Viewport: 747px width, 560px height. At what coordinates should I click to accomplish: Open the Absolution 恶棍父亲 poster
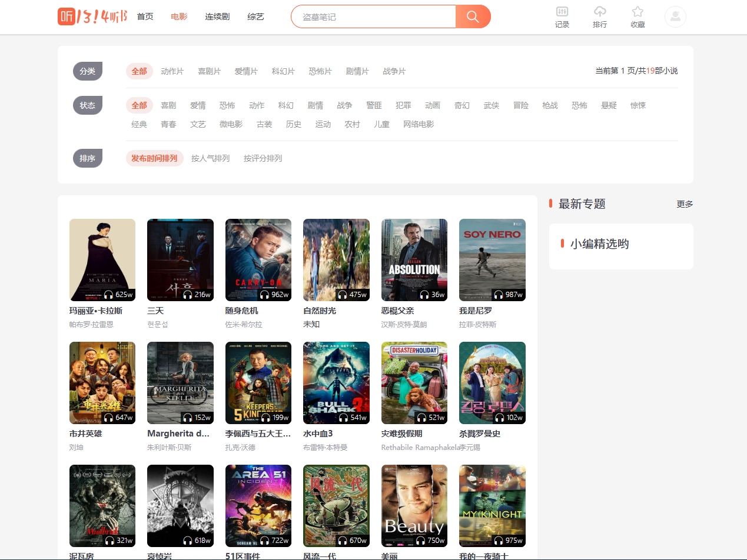(x=414, y=260)
